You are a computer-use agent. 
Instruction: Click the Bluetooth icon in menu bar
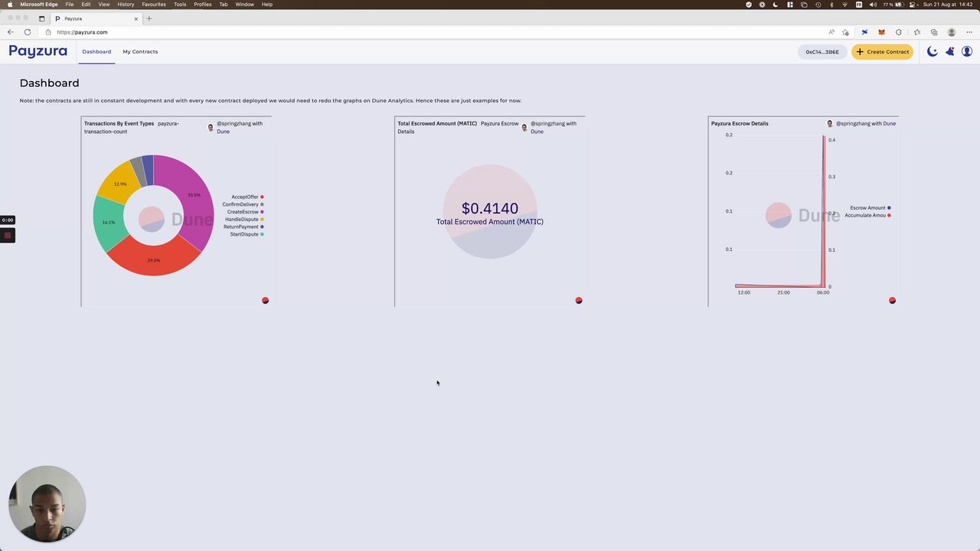pos(831,5)
